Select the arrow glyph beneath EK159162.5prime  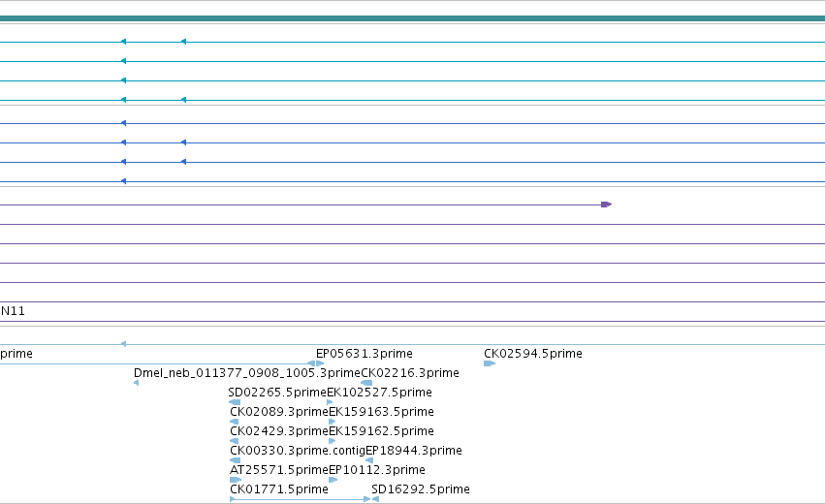(332, 441)
